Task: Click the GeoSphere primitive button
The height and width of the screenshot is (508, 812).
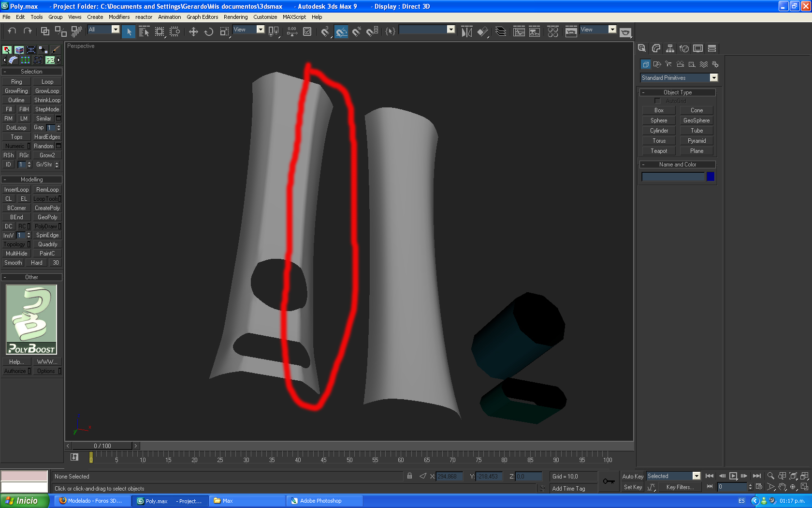Action: pos(696,120)
